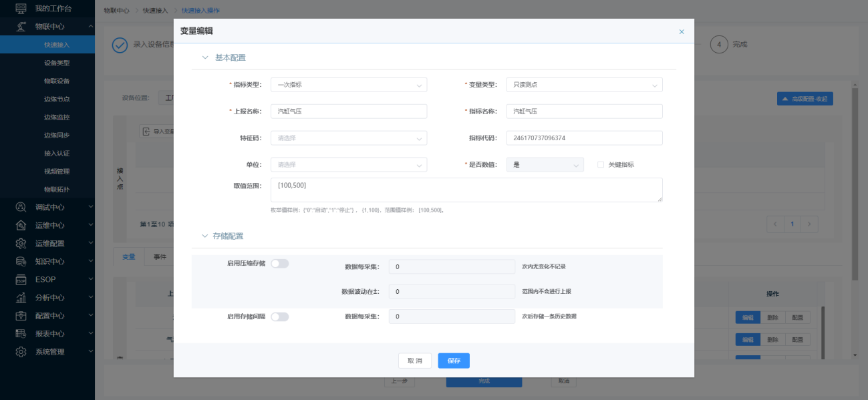Click the 取值范围 text area
The width and height of the screenshot is (868, 400).
[466, 190]
